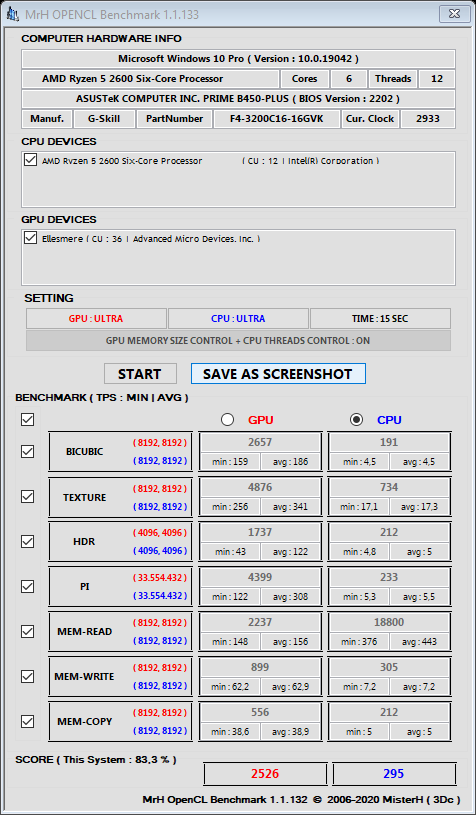Click the TEXTURE benchmark label
Screen dimensions: 476x815
[85, 497]
